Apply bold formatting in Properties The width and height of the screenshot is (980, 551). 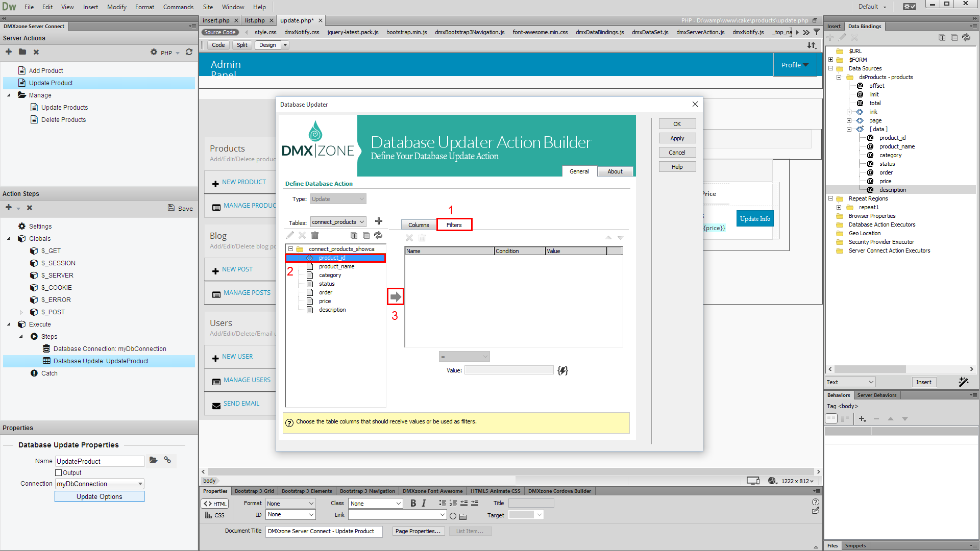(413, 503)
